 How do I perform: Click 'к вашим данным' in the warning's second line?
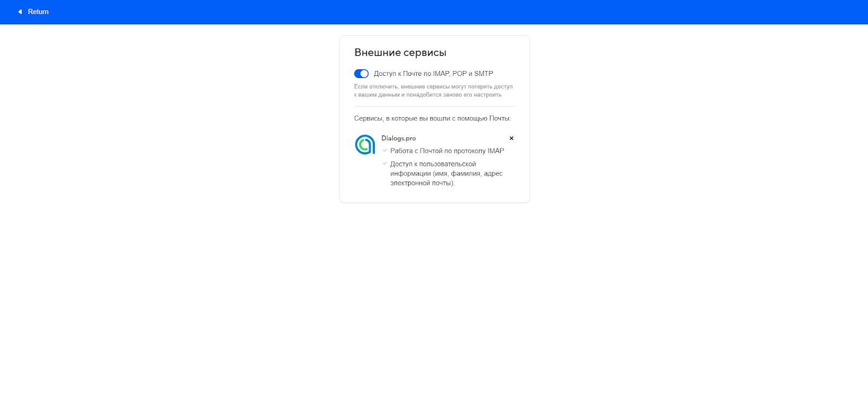tap(376, 95)
